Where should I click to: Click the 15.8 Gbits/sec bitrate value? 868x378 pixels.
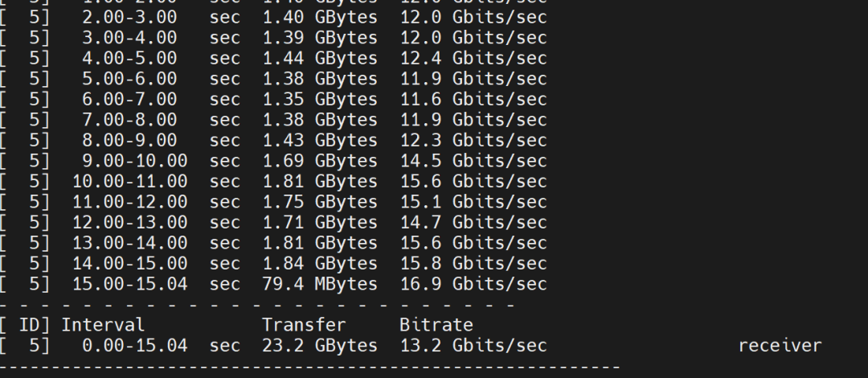[473, 263]
